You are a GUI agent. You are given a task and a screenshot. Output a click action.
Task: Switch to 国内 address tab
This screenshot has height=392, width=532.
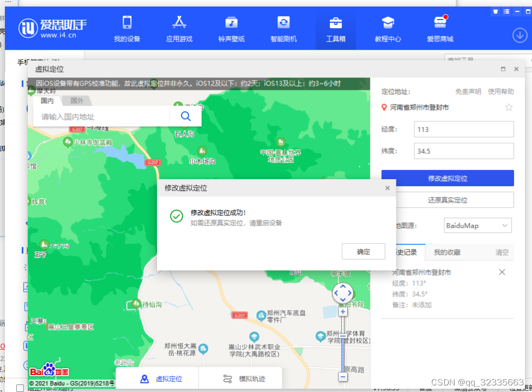[47, 101]
